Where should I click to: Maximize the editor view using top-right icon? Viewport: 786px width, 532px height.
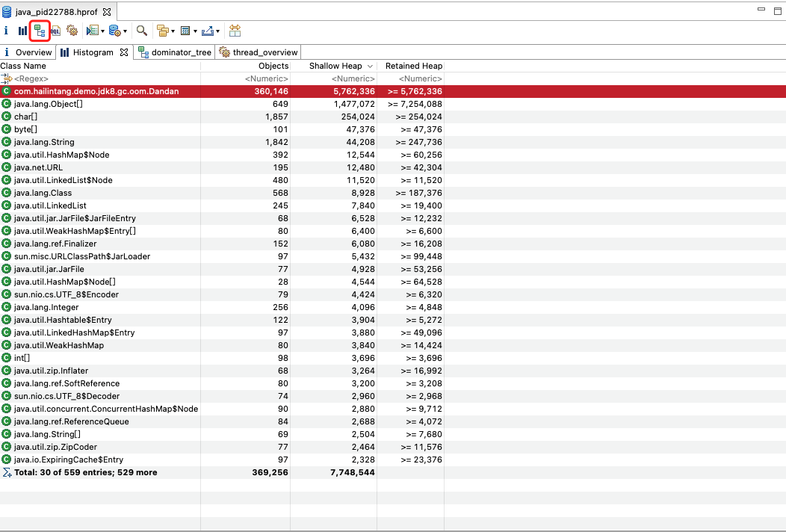point(778,10)
